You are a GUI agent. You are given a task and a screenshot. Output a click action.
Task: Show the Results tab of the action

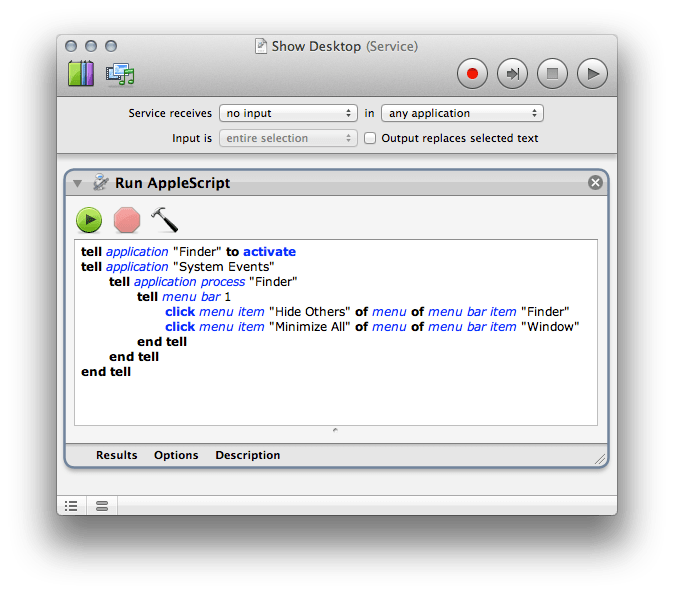tap(116, 455)
